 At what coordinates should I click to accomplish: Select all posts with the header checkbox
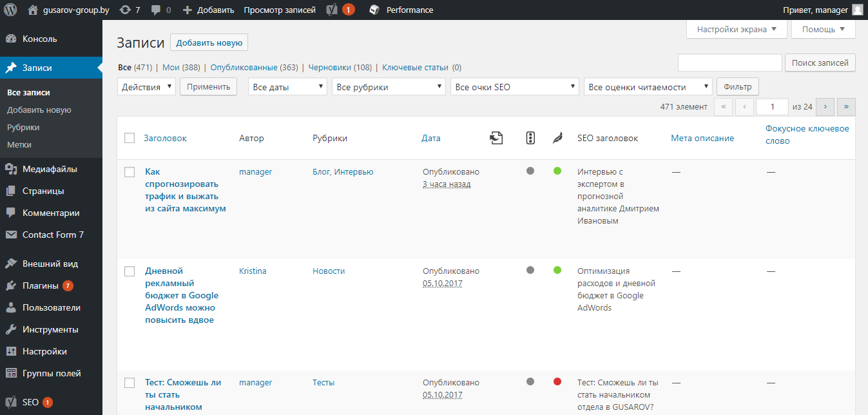(128, 137)
